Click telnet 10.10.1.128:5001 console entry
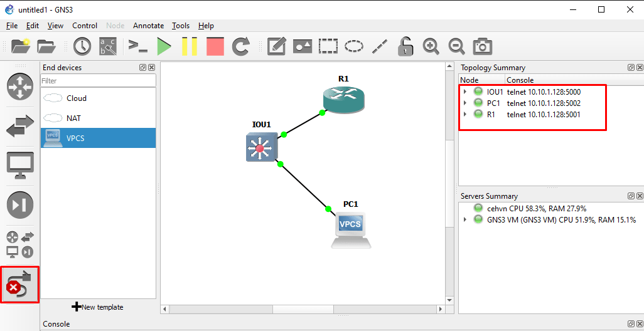This screenshot has height=331, width=644. (544, 115)
